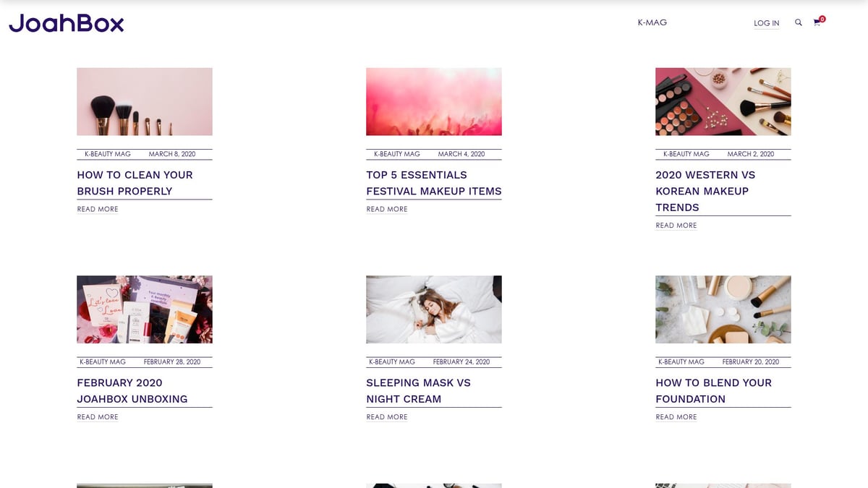Open the K-MAG menu item
This screenshot has width=868, height=488.
point(652,22)
